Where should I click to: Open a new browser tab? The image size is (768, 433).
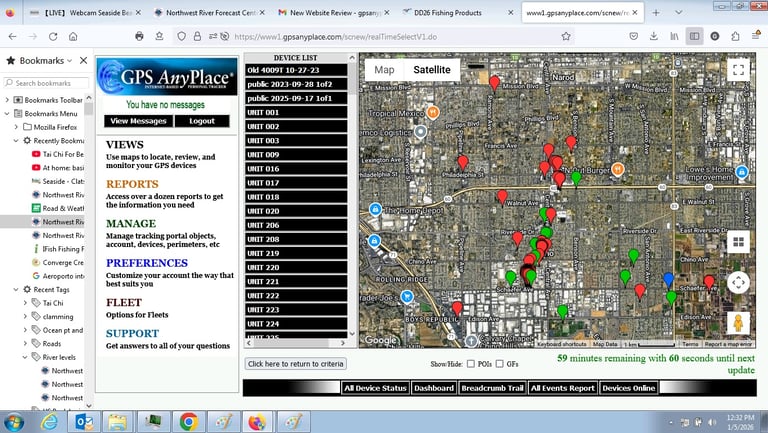point(656,13)
